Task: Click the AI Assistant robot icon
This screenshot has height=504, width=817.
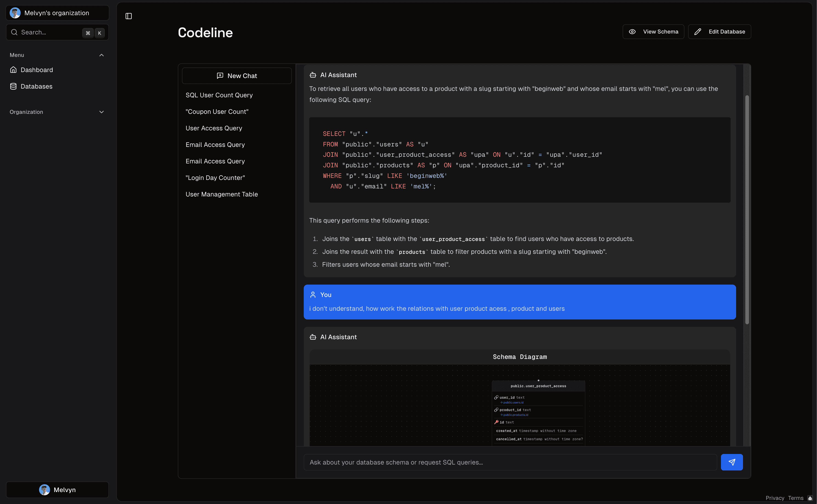Action: coord(313,75)
